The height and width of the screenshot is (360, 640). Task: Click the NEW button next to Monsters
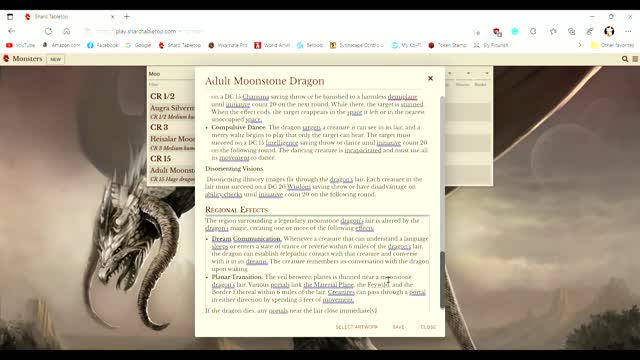click(x=56, y=59)
